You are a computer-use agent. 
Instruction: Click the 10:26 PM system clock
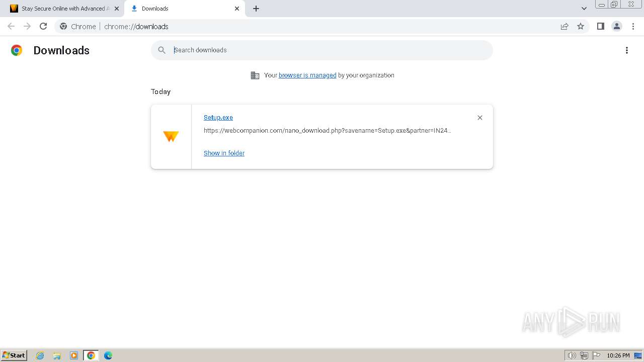coord(618,355)
